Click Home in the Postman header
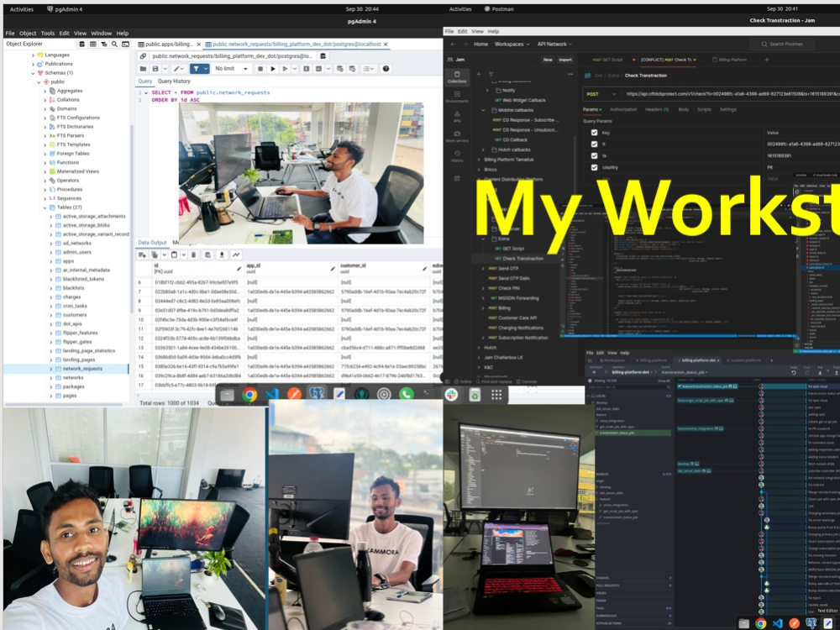 [x=480, y=44]
